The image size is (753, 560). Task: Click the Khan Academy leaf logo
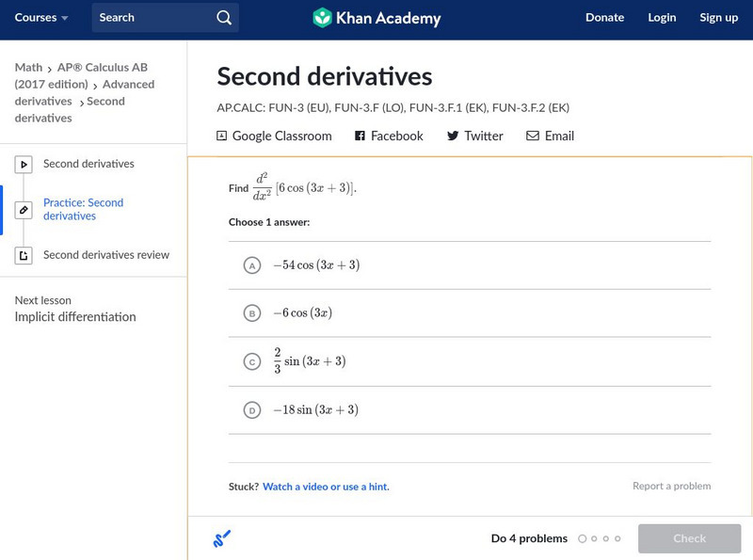tap(322, 18)
